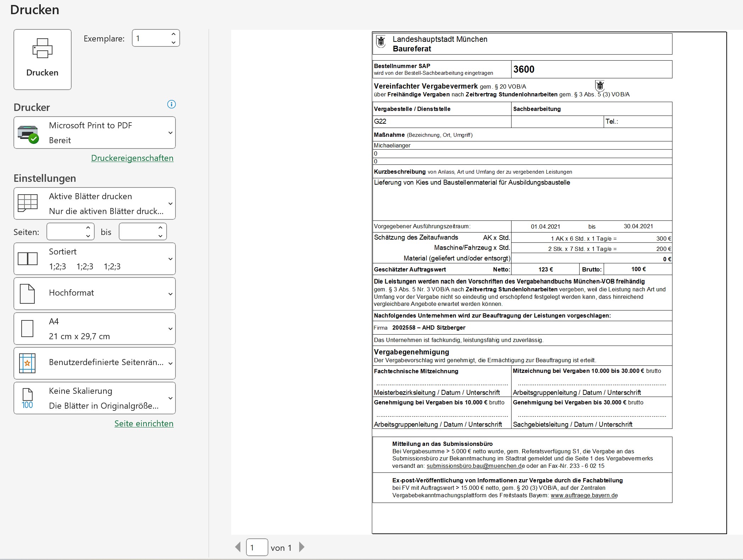Increase the Seiten 'bis' page value
The width and height of the screenshot is (743, 560).
coord(160,228)
